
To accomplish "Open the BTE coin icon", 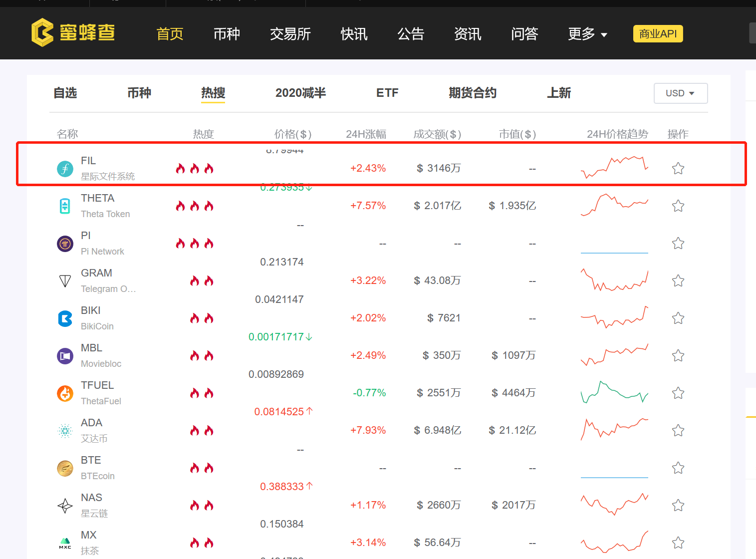I will pyautogui.click(x=65, y=468).
